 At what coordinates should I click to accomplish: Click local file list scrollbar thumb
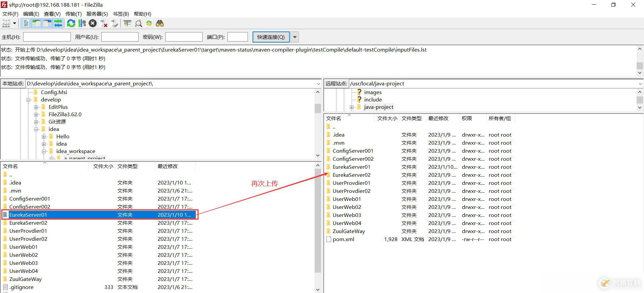318,221
